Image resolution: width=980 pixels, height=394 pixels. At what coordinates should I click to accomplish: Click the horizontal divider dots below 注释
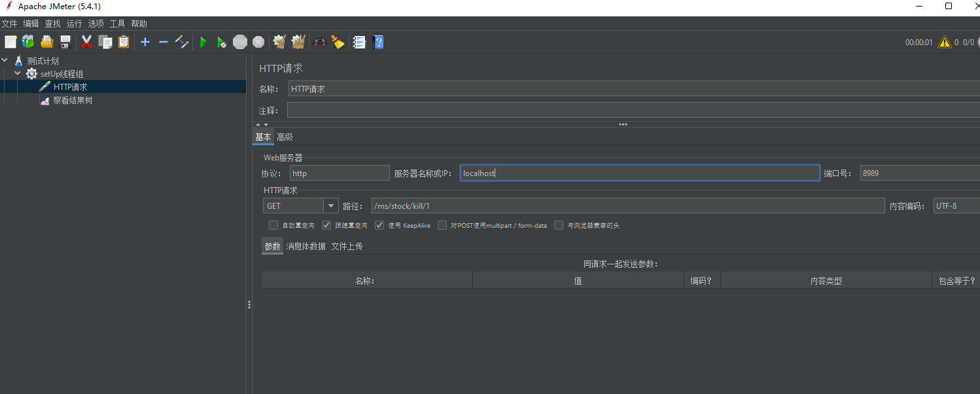click(x=623, y=124)
